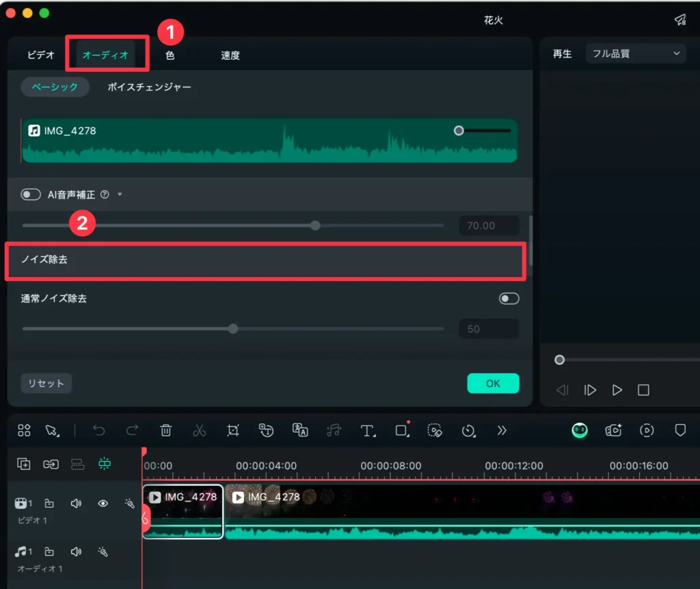Switch to the ビデオ tab
The height and width of the screenshot is (589, 700).
[x=41, y=55]
